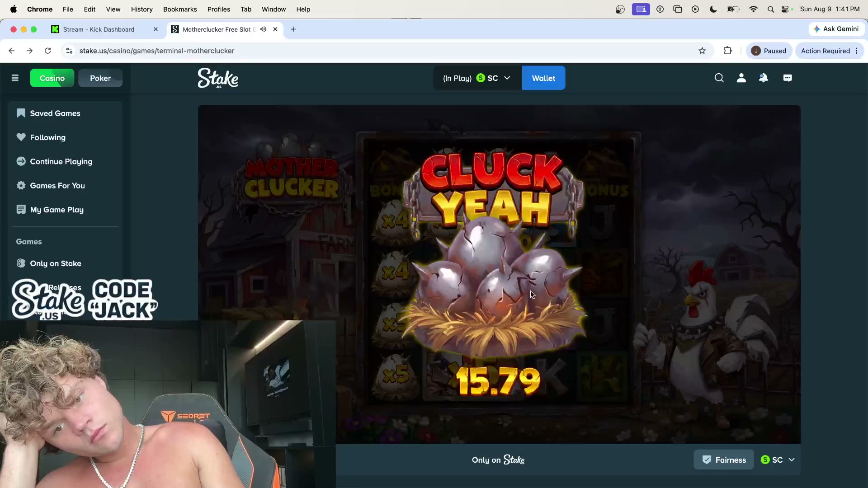The image size is (868, 488).
Task: Click the Continue Playing arrow icon
Action: coord(21,161)
